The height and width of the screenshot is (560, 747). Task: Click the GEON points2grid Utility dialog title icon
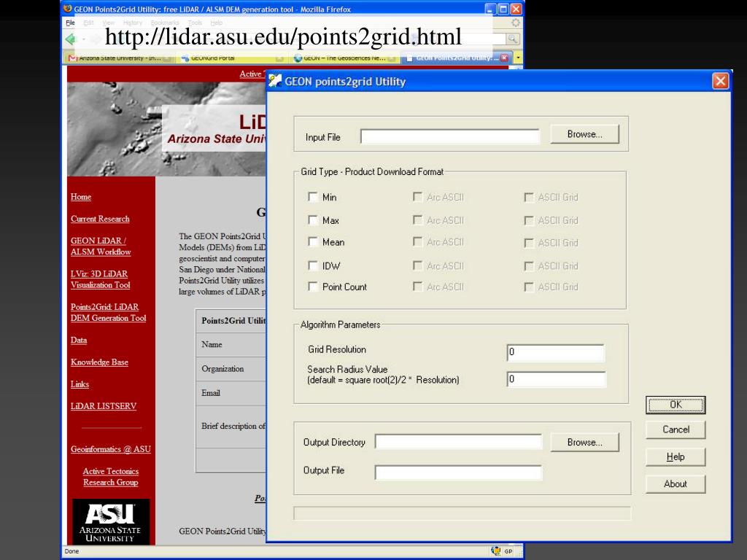[275, 81]
